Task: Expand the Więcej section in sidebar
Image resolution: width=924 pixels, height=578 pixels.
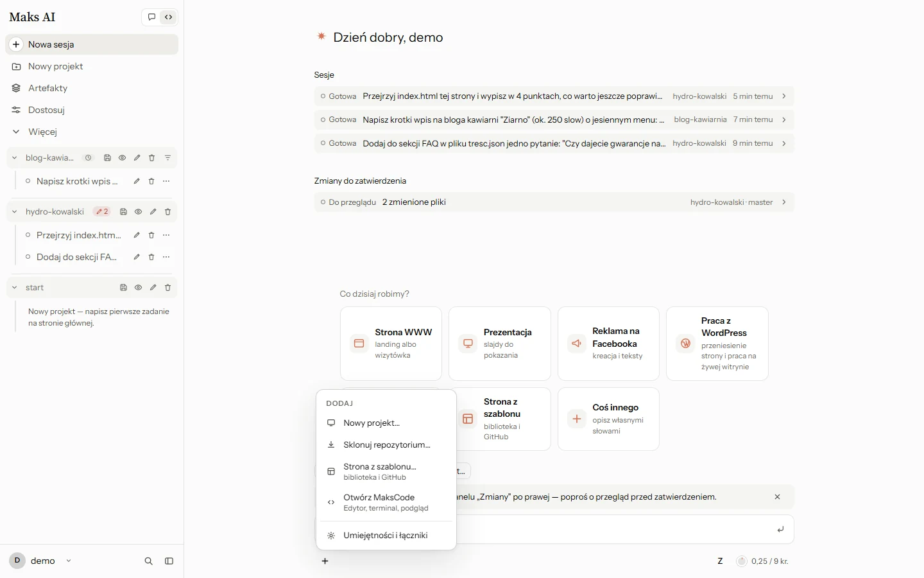Action: point(92,132)
